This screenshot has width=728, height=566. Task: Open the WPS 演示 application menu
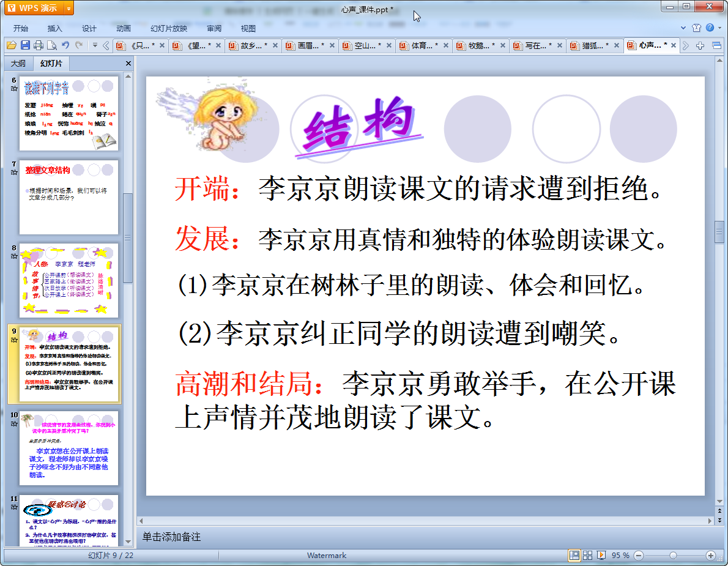[34, 8]
